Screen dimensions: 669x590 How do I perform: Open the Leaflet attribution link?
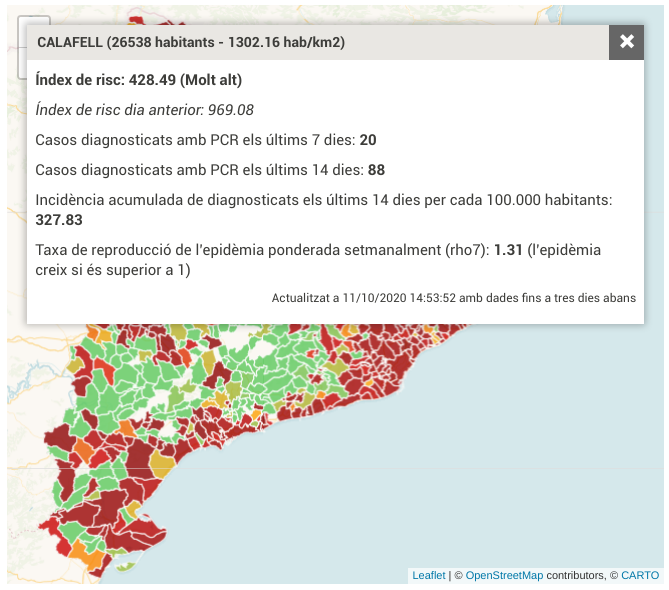click(x=428, y=576)
